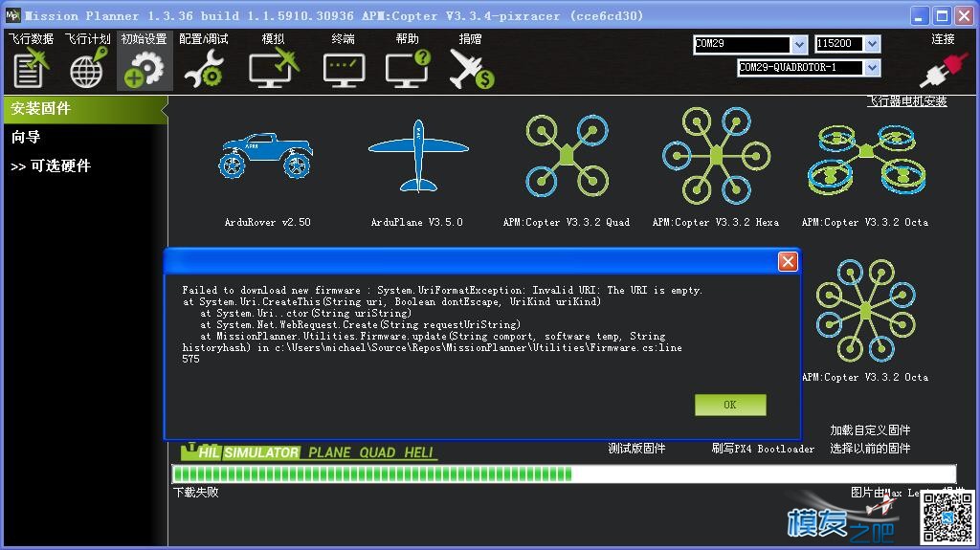Viewport: 980px width, 550px height.
Task: Expand the 115200 baud rate dropdown
Action: (873, 44)
